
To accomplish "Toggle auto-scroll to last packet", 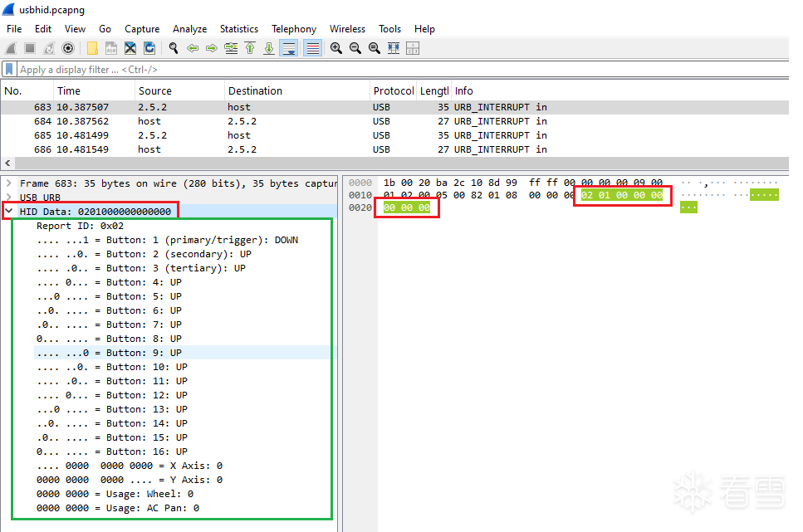I will pyautogui.click(x=288, y=48).
